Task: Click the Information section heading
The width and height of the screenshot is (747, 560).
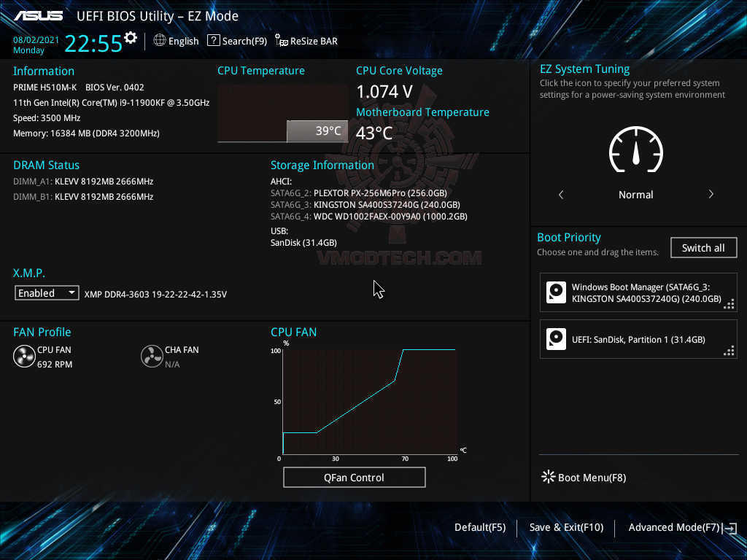Action: [43, 71]
